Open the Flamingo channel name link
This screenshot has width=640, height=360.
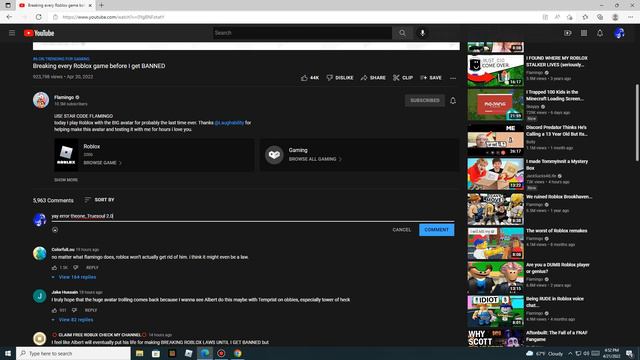(x=64, y=97)
